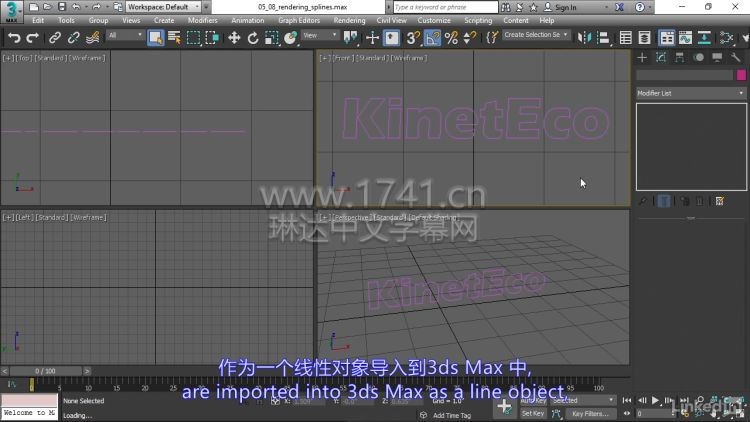Choose the Rectangular Selection Region tool
The width and height of the screenshot is (750, 422).
point(193,37)
